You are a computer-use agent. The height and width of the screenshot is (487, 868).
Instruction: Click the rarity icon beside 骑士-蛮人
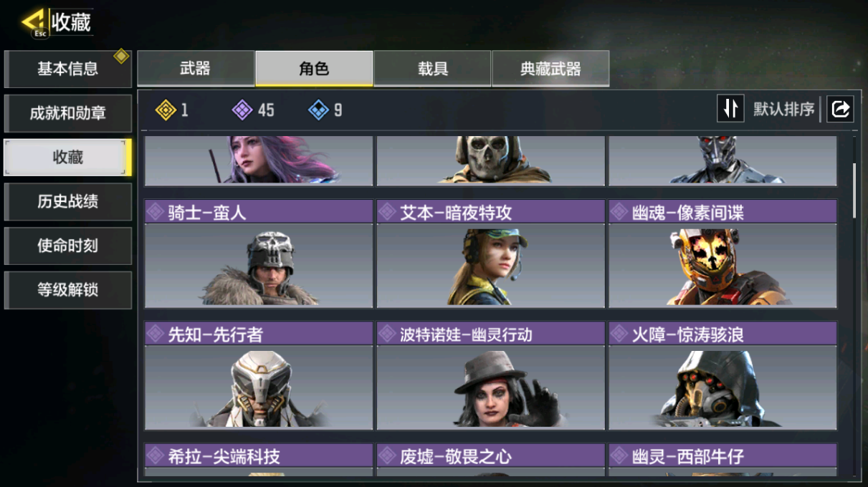155,212
